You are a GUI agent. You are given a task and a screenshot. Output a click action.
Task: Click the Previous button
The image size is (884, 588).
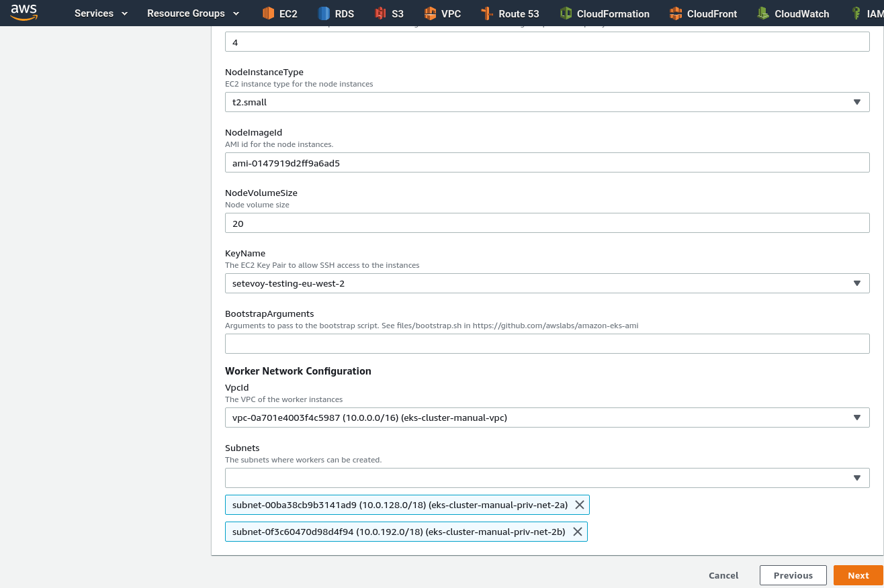(793, 575)
